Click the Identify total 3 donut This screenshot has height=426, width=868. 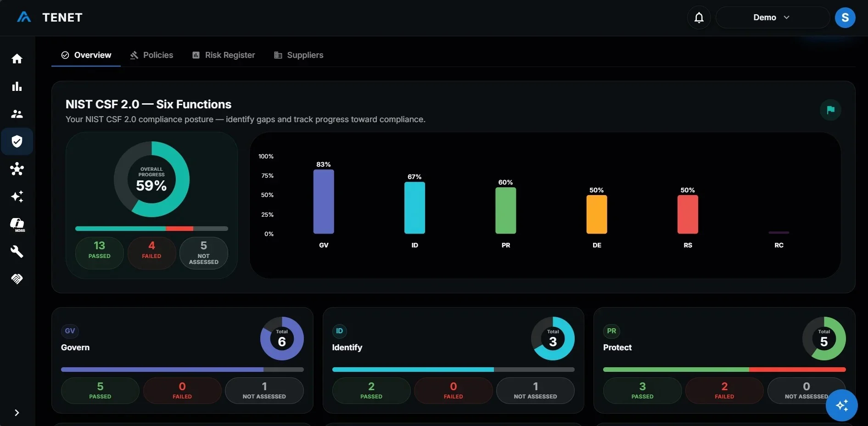click(x=553, y=338)
